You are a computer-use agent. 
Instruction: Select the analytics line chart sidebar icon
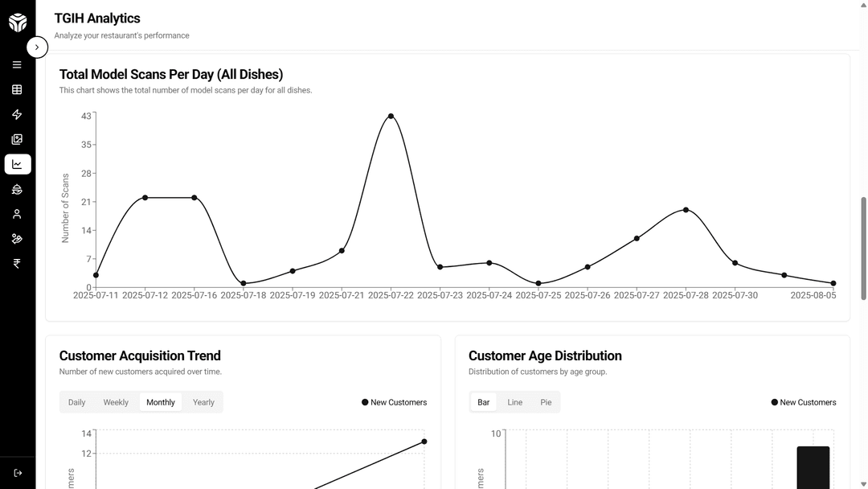click(x=17, y=164)
